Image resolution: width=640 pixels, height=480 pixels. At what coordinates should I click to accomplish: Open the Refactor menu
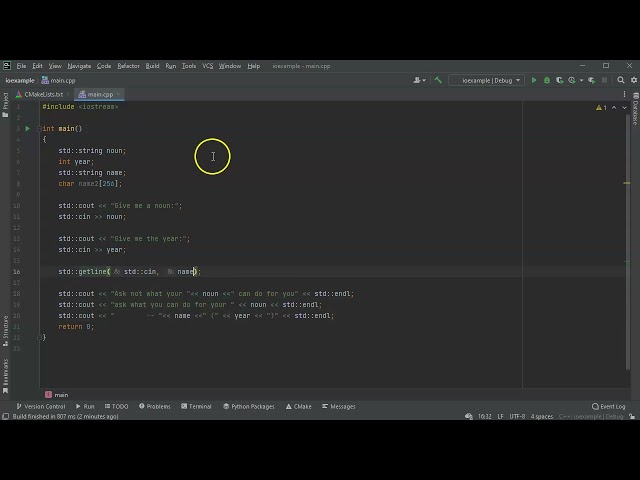[x=128, y=66]
